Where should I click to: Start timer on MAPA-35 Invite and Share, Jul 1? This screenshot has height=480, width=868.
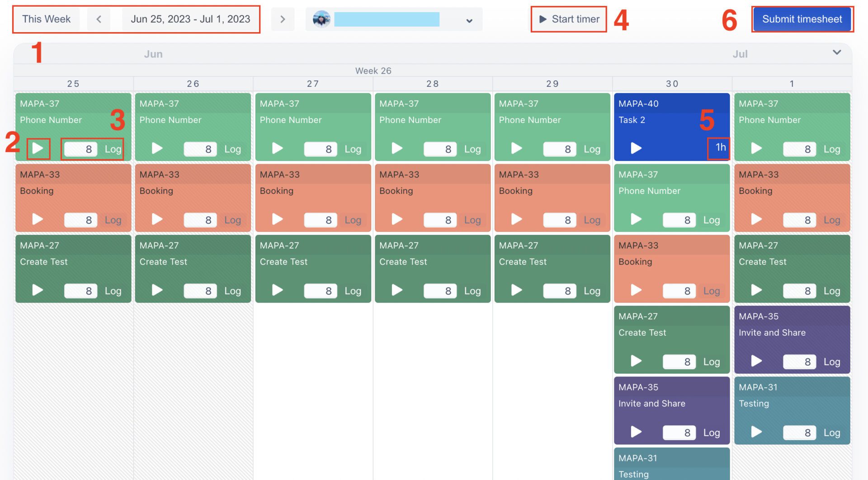point(756,361)
